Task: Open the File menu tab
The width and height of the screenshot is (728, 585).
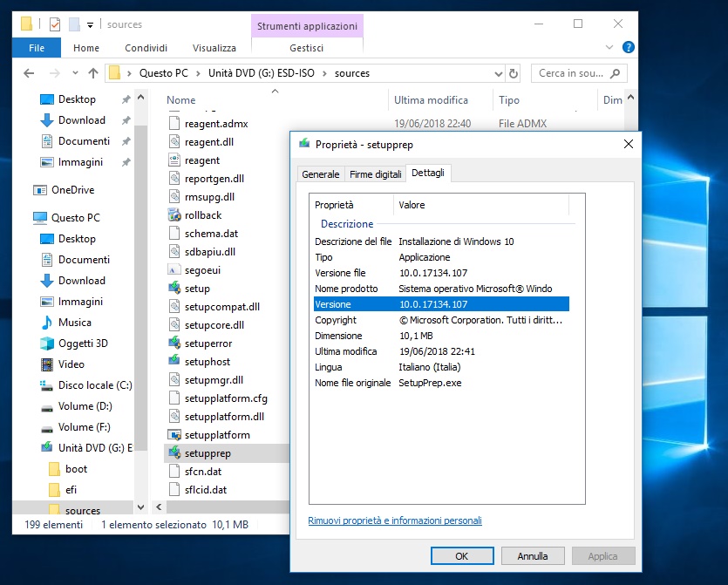Action: coord(37,48)
